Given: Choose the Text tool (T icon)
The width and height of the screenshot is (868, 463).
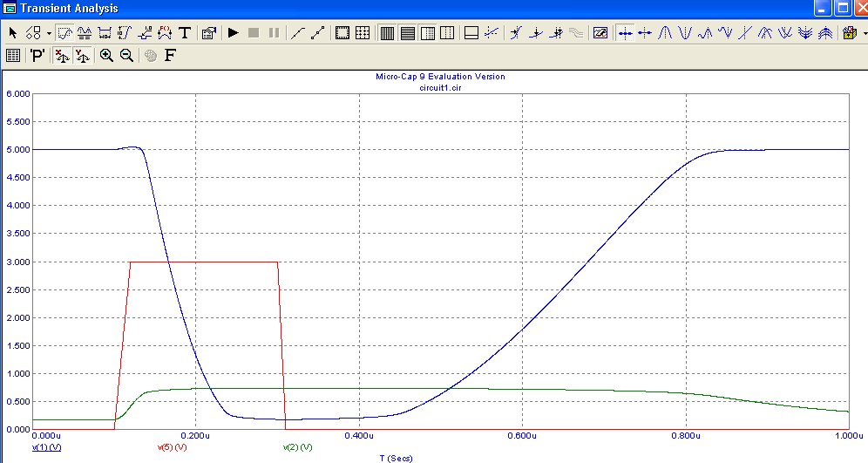Looking at the screenshot, I should 185,33.
